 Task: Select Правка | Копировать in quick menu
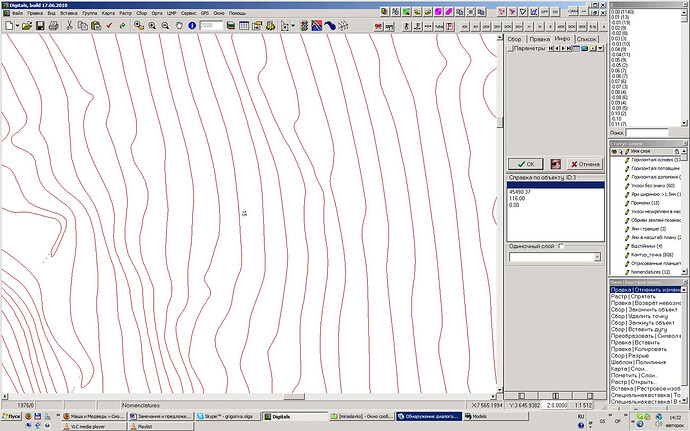(x=645, y=349)
